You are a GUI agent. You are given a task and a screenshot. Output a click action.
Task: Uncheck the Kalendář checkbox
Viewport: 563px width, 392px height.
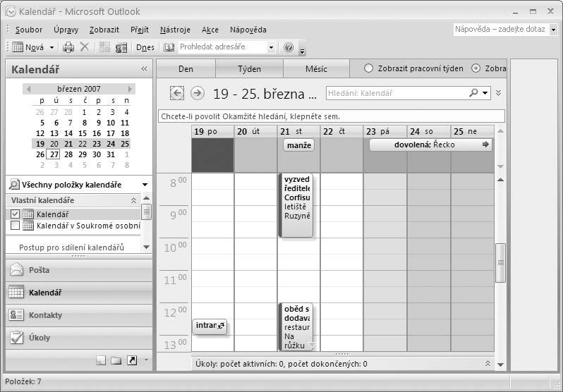click(x=15, y=214)
